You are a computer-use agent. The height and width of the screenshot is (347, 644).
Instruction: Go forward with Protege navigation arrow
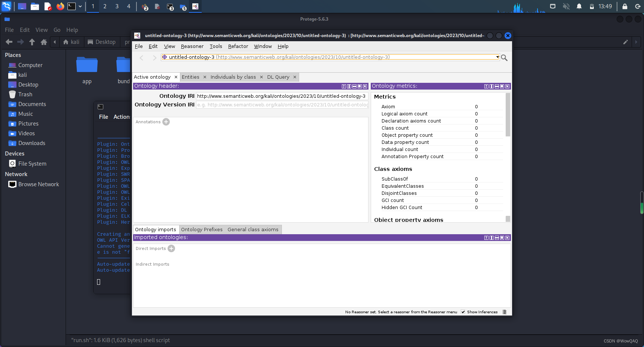coord(154,58)
